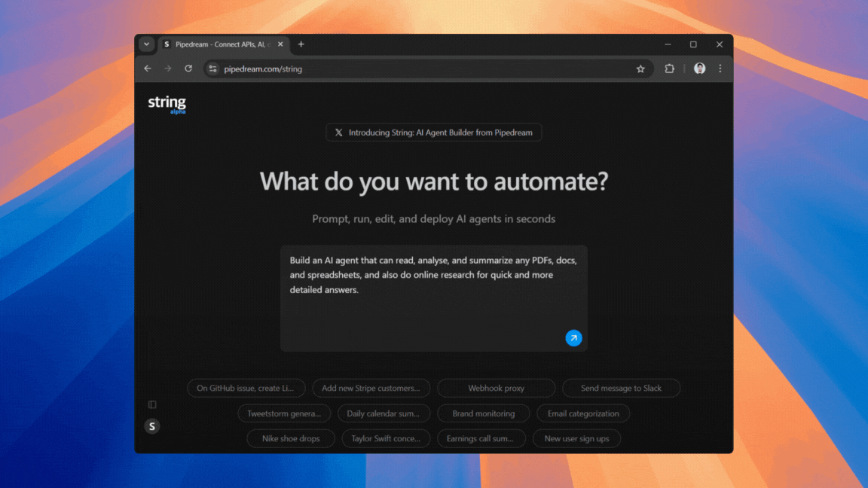Pick the Earnings call sum... suggestion
Image resolution: width=868 pixels, height=488 pixels.
(480, 438)
